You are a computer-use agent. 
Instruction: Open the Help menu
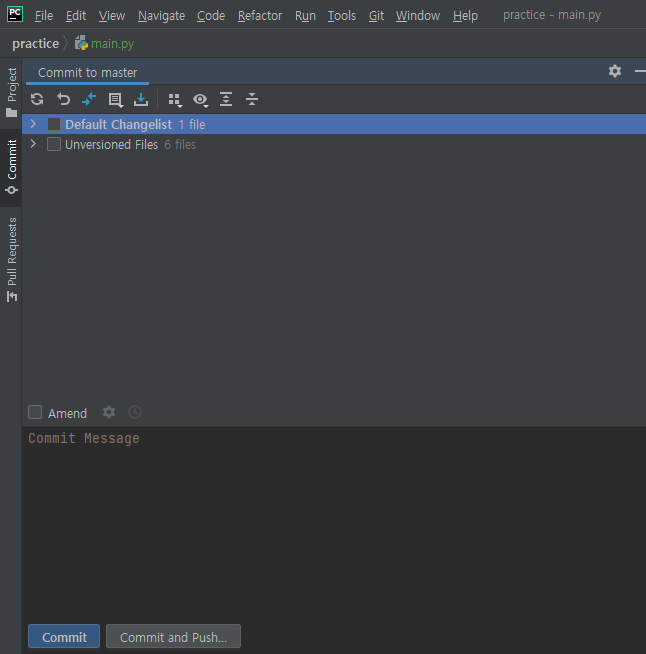pyautogui.click(x=465, y=15)
